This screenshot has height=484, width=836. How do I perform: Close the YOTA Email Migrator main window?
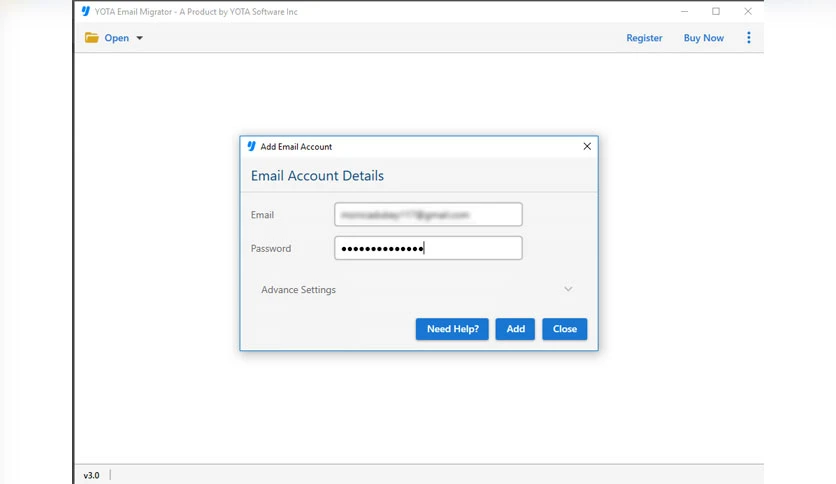tap(747, 11)
